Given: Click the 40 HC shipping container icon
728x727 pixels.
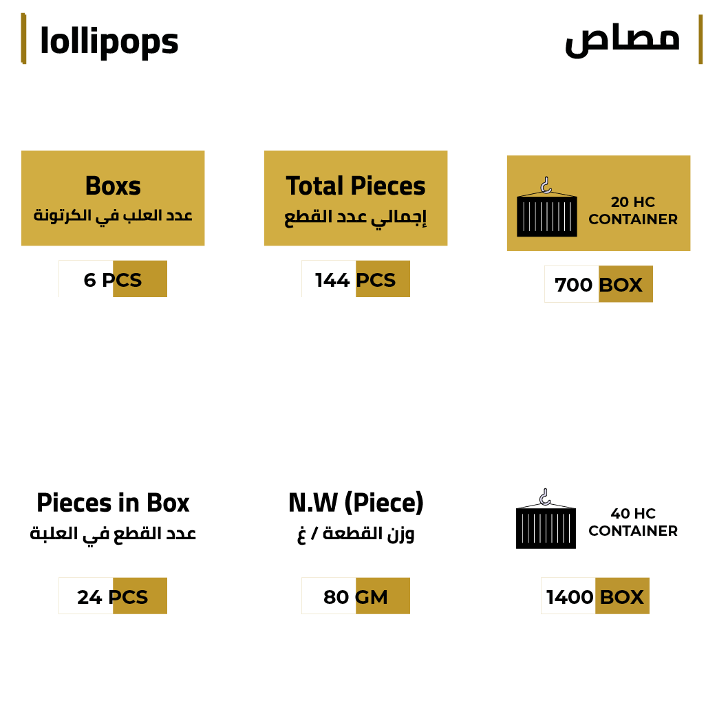Looking at the screenshot, I should click(x=546, y=521).
